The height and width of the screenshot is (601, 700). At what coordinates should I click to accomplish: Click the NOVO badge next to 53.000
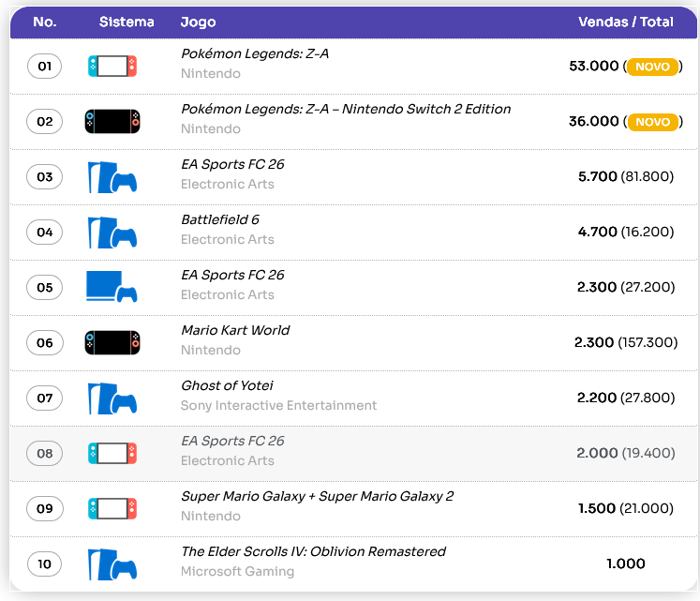[653, 67]
